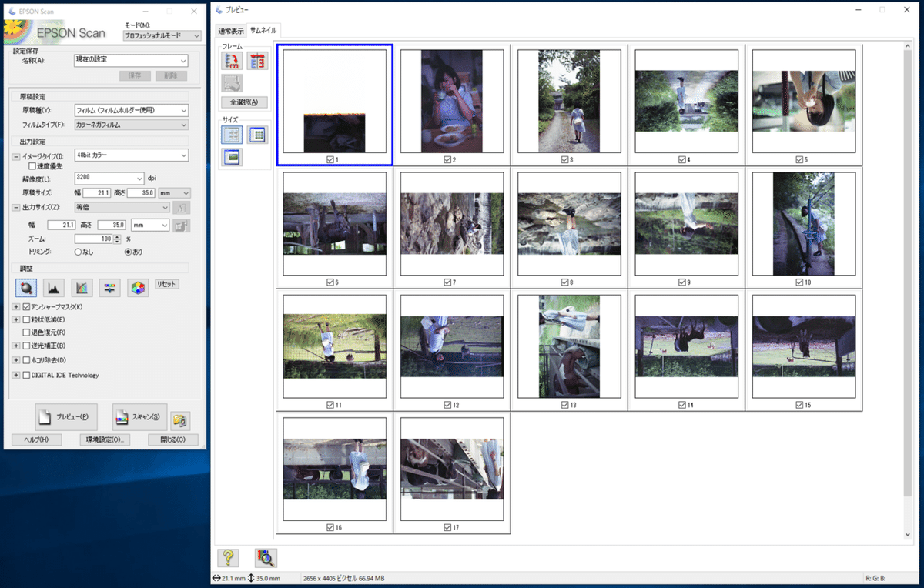Enable the 逆光補正 checkbox

coord(27,346)
